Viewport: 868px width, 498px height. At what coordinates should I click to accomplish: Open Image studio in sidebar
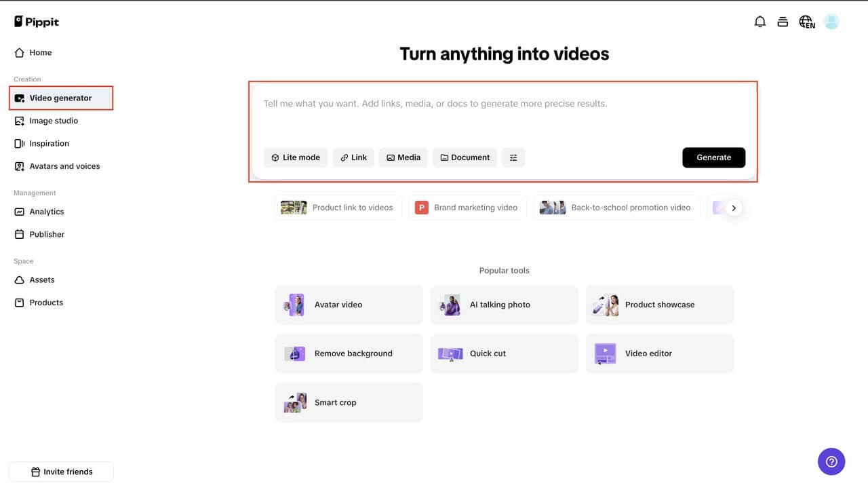point(54,121)
